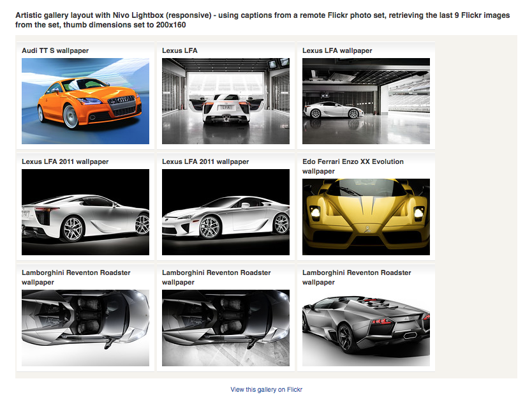Click caption above the rear three-quarter Lexus LFA 2011
This screenshot has width=532, height=402.
click(x=65, y=161)
